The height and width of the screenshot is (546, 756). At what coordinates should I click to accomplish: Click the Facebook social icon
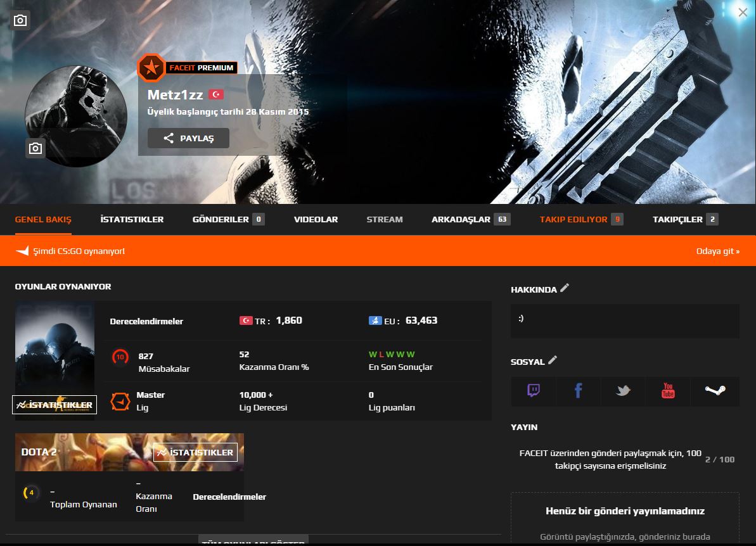click(x=578, y=390)
